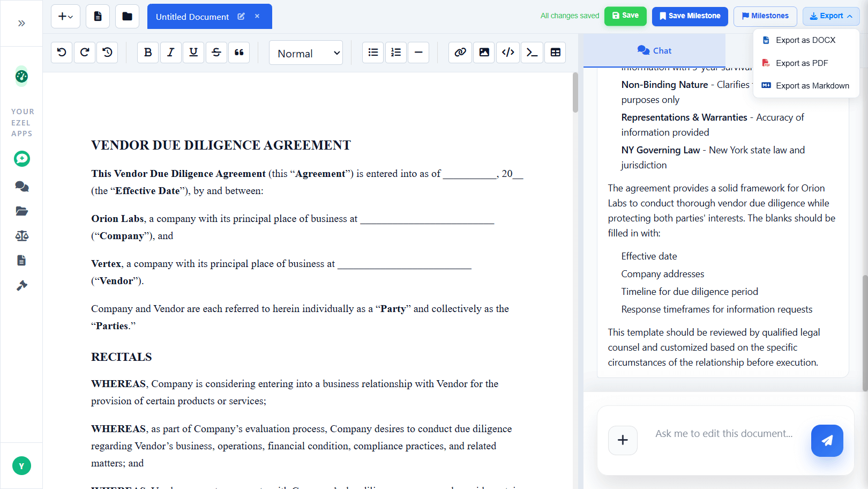
Task: Toggle bold formatting in toolbar
Action: pyautogui.click(x=148, y=53)
